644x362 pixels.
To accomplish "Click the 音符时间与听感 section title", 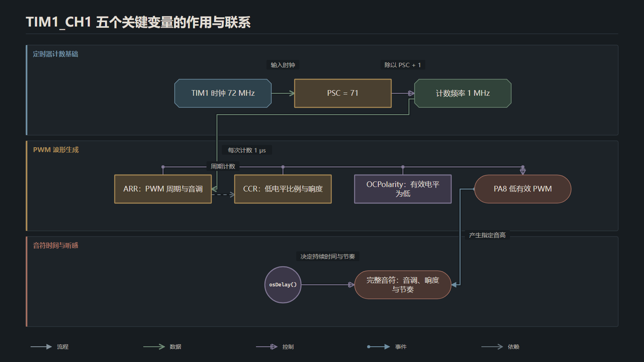I will (x=56, y=245).
